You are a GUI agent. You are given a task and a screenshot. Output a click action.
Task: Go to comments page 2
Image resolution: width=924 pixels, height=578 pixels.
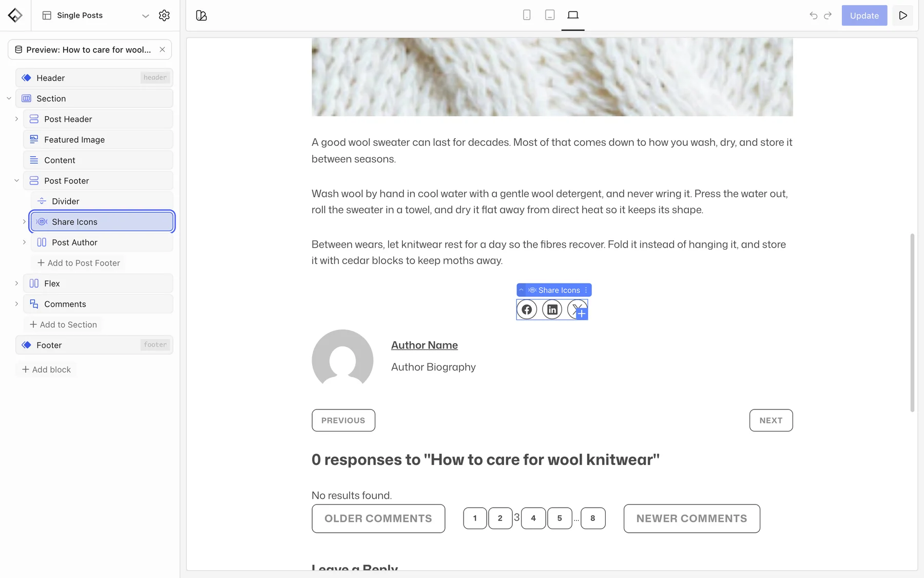click(x=500, y=518)
